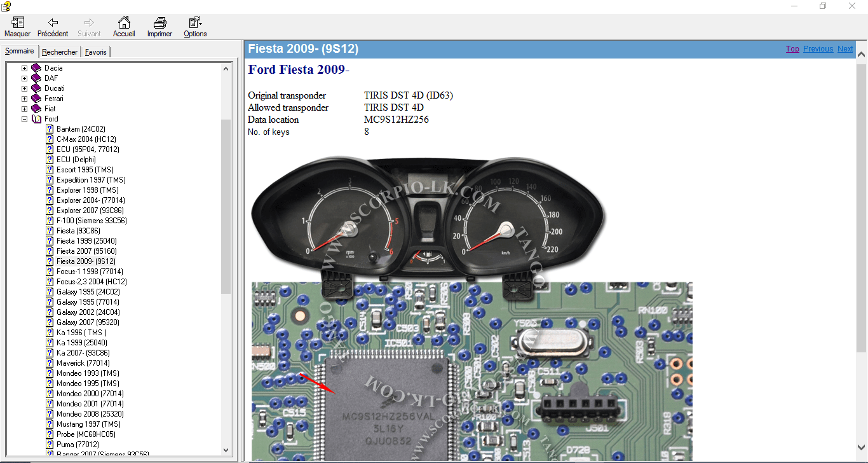
Task: Go back using the Précédent arrow
Action: 53,27
